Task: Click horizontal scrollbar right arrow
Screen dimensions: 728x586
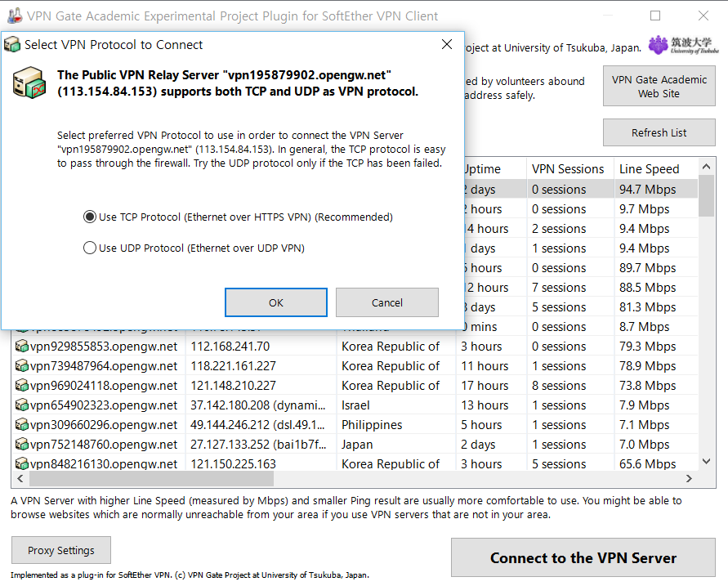Action: [689, 478]
